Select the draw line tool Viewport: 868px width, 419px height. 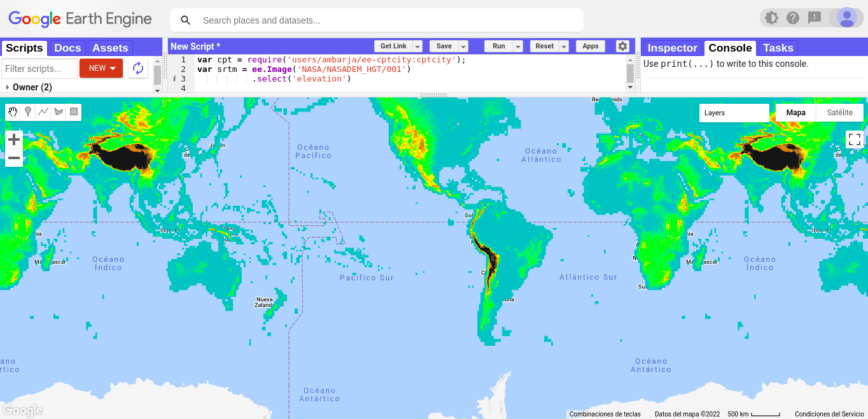tap(43, 112)
